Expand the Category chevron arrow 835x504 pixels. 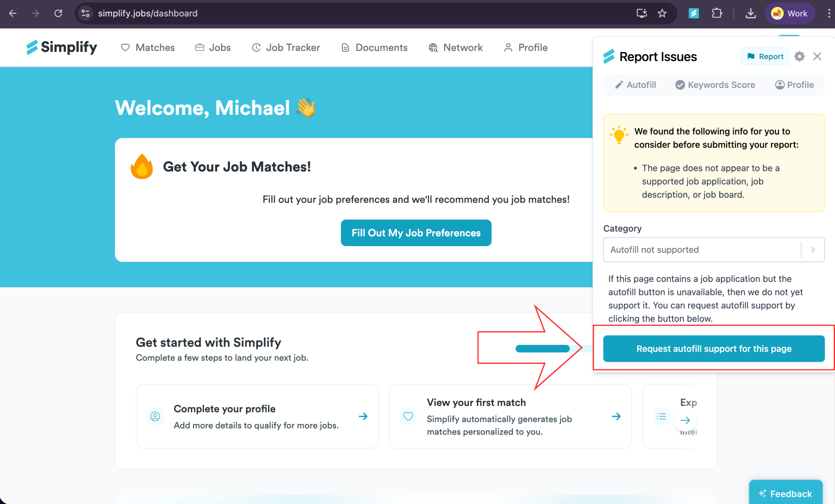click(813, 250)
